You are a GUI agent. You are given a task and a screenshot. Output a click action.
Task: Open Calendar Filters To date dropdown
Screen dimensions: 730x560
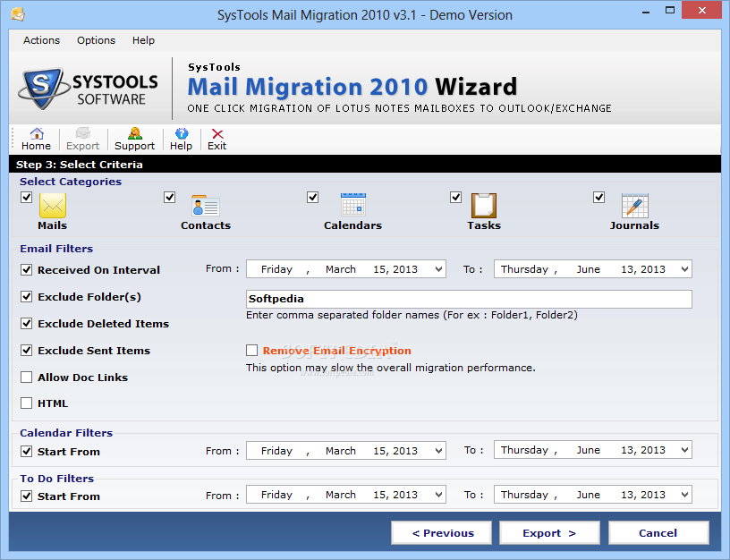point(684,450)
